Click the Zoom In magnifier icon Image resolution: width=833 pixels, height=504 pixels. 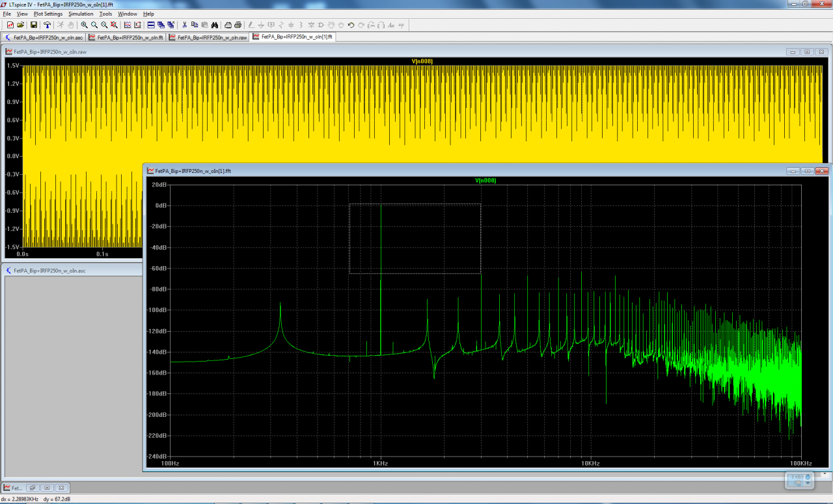(x=85, y=25)
